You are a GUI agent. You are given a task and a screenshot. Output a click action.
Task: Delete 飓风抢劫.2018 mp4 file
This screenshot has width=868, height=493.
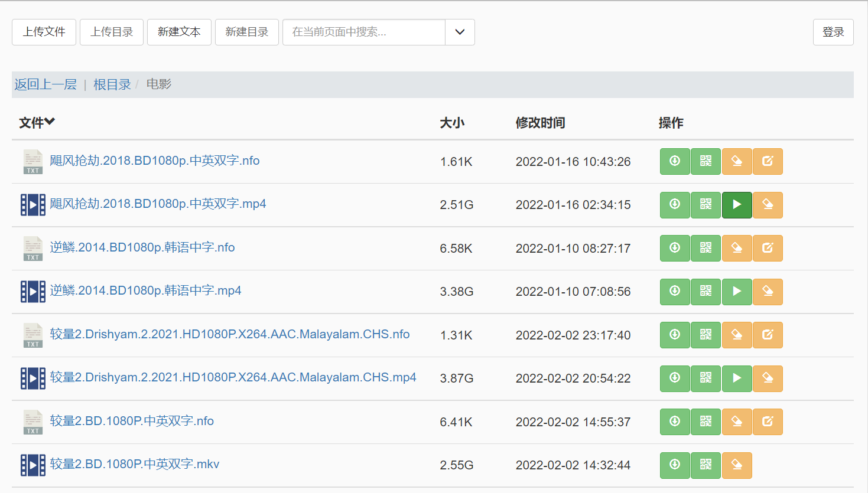768,205
